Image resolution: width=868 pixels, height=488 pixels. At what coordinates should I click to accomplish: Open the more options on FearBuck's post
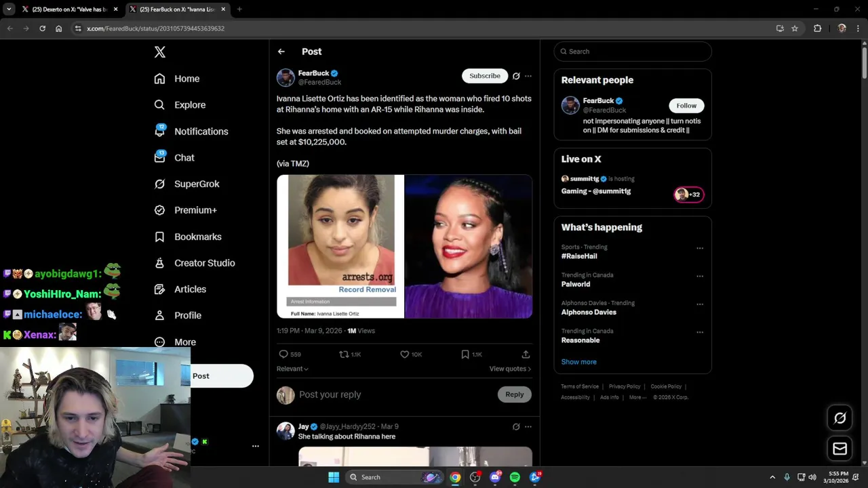pyautogui.click(x=528, y=76)
